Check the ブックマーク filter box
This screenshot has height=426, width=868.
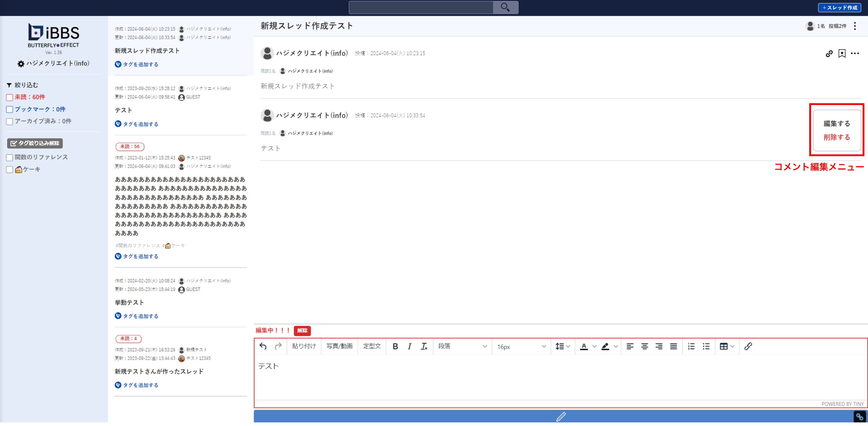coord(9,109)
